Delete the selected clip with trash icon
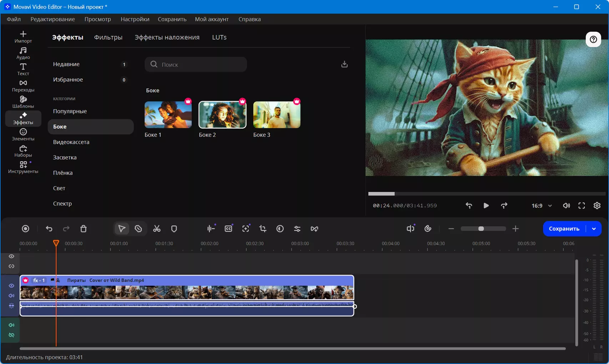The image size is (609, 364). [x=83, y=229]
